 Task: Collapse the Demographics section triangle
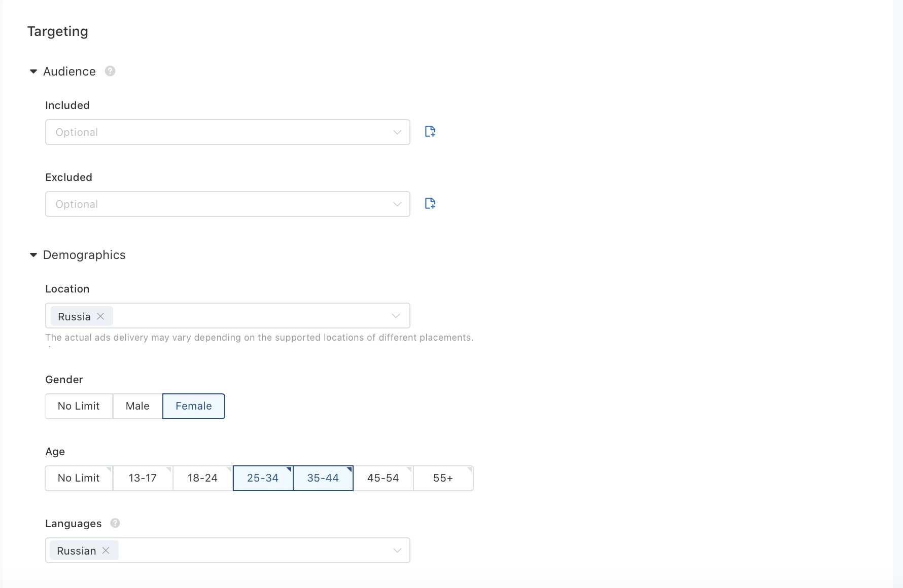(33, 255)
